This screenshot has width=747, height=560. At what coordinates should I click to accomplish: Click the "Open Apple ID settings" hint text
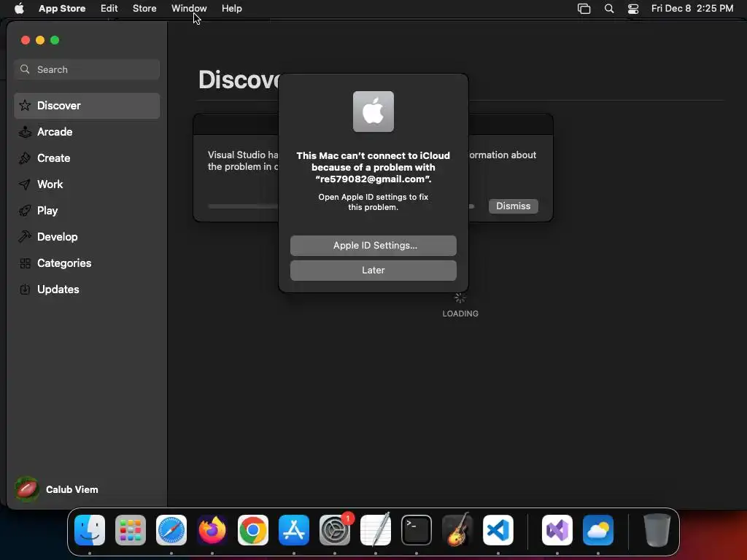tap(373, 202)
